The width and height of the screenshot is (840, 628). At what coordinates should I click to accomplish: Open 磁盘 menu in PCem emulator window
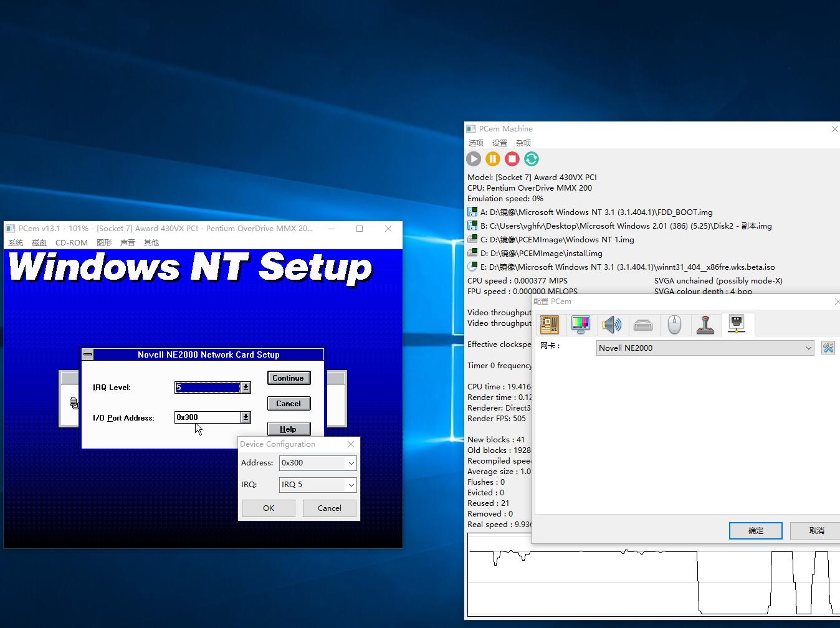[x=39, y=242]
